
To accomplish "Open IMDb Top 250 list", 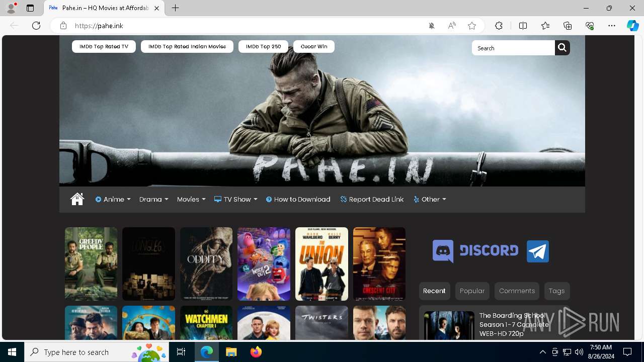I will click(x=263, y=46).
